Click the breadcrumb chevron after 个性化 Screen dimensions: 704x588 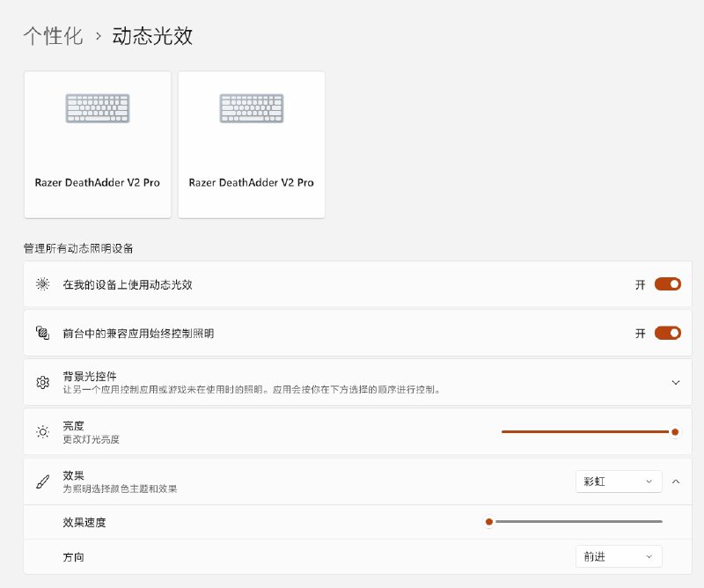[99, 36]
